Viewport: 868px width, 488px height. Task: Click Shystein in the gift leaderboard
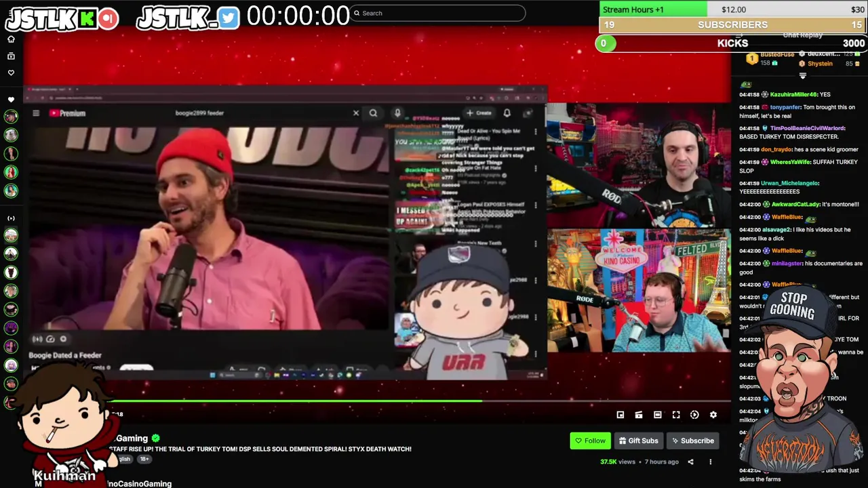point(820,64)
